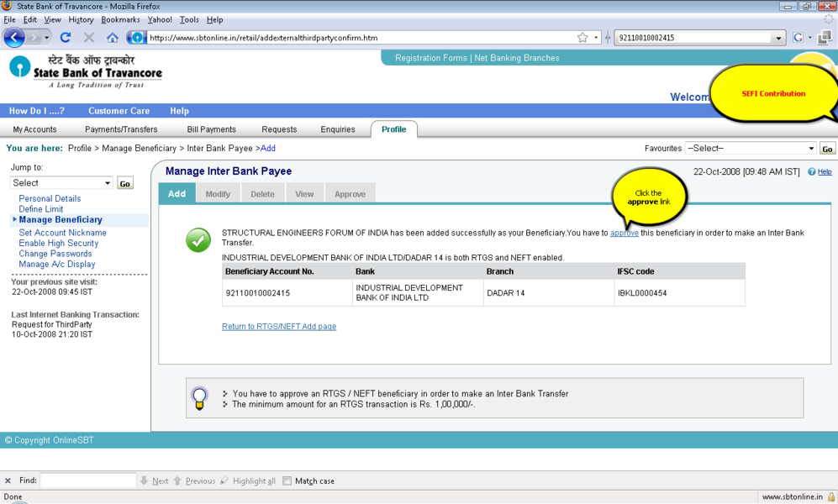
Task: Open the Approve tab
Action: [x=350, y=194]
